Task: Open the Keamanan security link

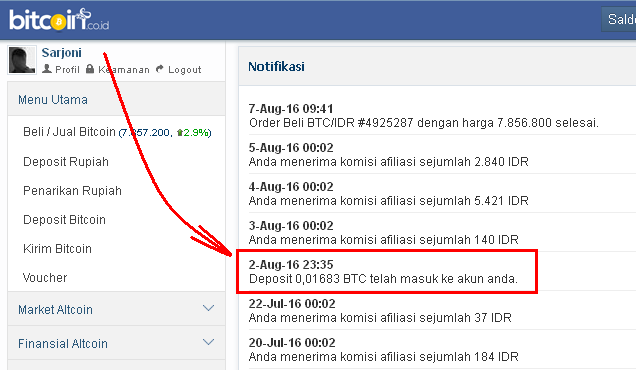Action: pos(124,69)
